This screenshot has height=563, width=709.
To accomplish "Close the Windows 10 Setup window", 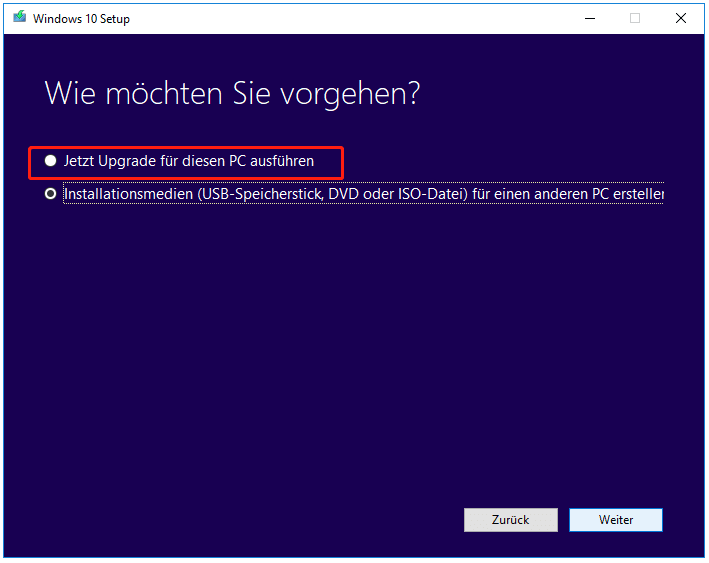I will (x=681, y=19).
